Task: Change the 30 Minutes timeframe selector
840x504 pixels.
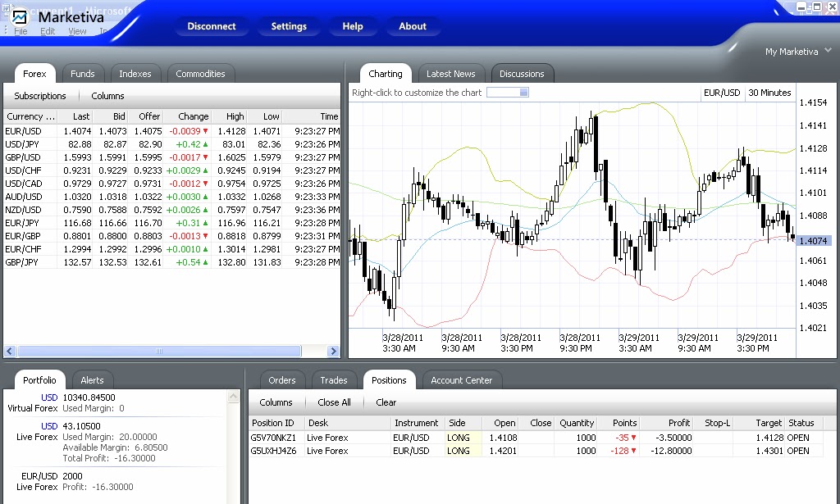Action: click(x=769, y=93)
